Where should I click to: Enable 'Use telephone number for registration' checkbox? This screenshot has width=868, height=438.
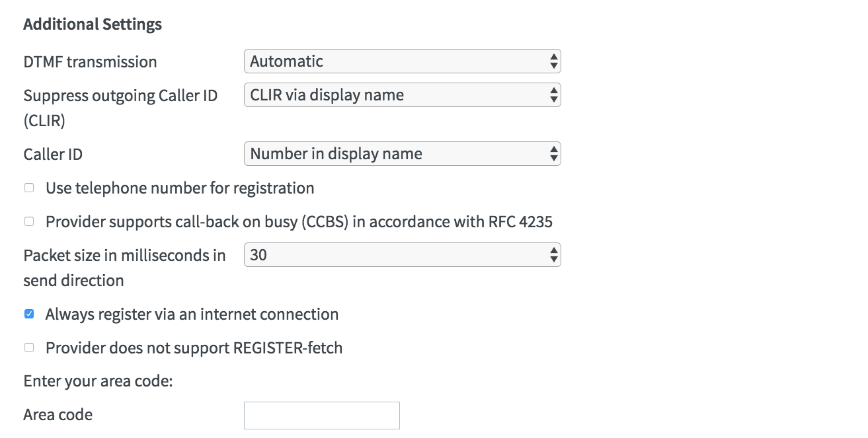click(29, 188)
